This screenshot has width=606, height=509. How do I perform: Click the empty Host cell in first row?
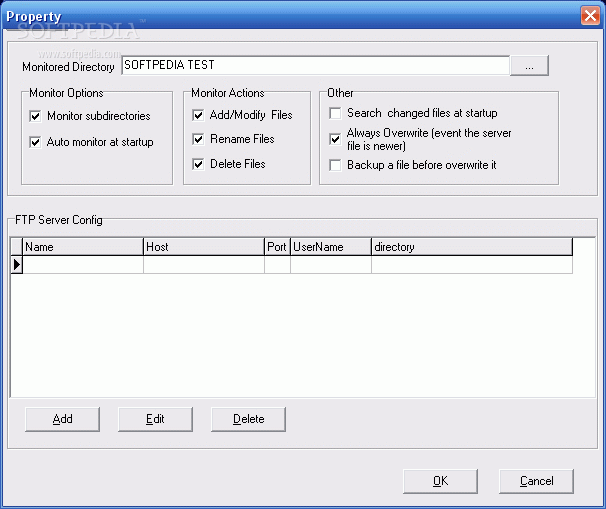204,265
